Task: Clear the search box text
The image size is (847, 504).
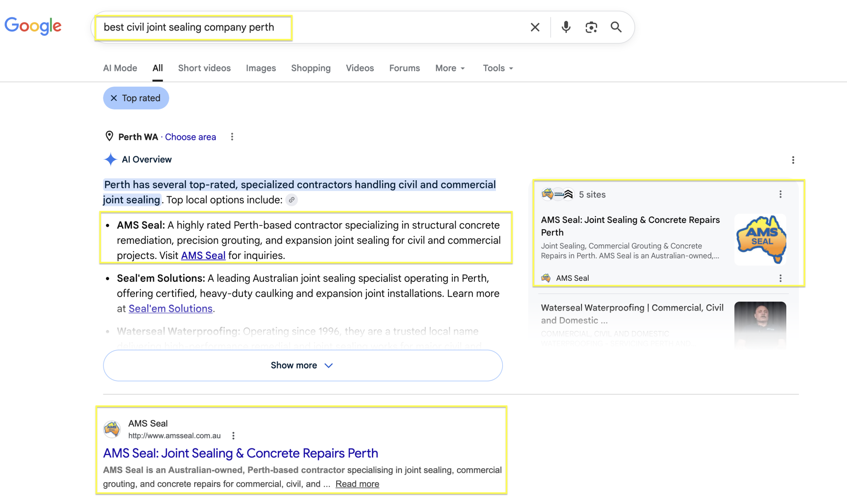Action: pyautogui.click(x=535, y=27)
